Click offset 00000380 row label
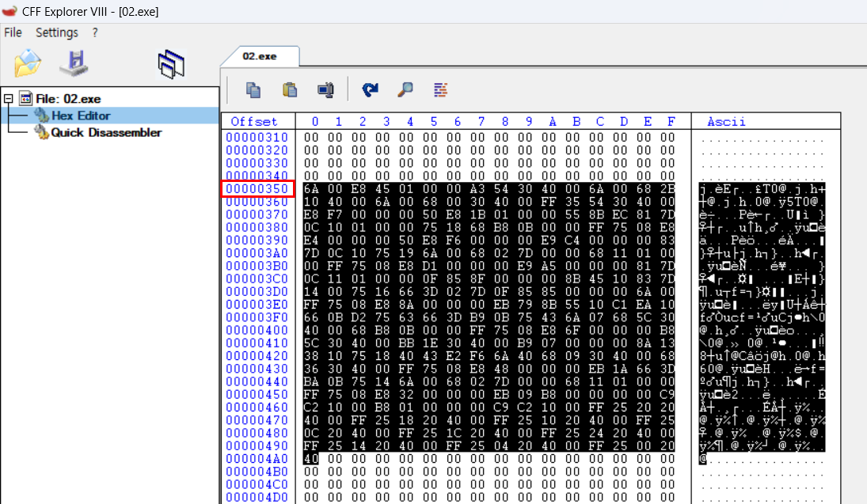The height and width of the screenshot is (504, 867). tap(257, 228)
